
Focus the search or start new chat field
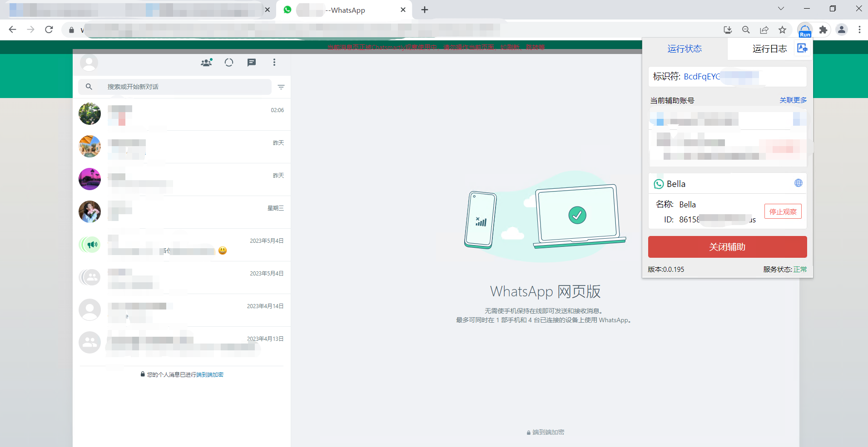[x=175, y=87]
